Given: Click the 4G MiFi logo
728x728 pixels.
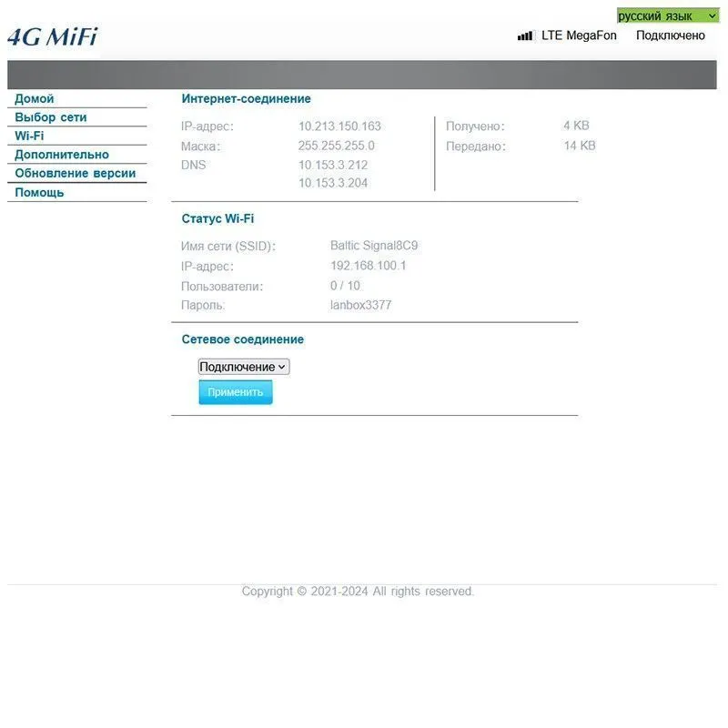Looking at the screenshot, I should [x=52, y=37].
